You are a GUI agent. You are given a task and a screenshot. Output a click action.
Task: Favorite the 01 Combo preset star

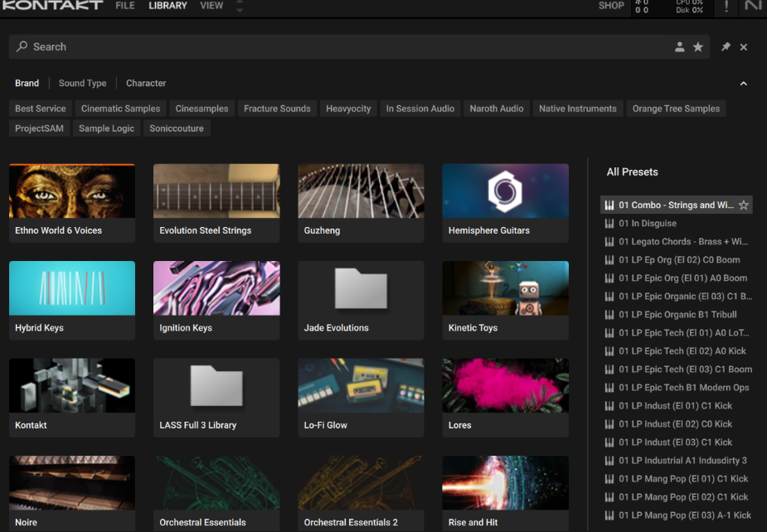pyautogui.click(x=744, y=205)
